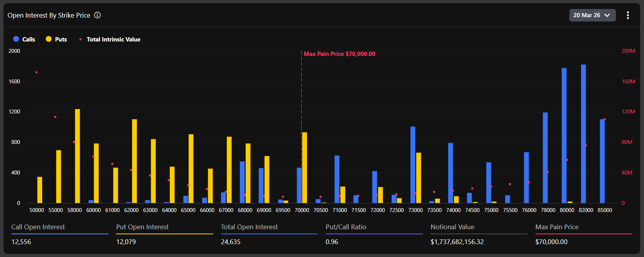The height and width of the screenshot is (257, 644).
Task: Select the Put/Call Ratio stat
Action: [346, 227]
